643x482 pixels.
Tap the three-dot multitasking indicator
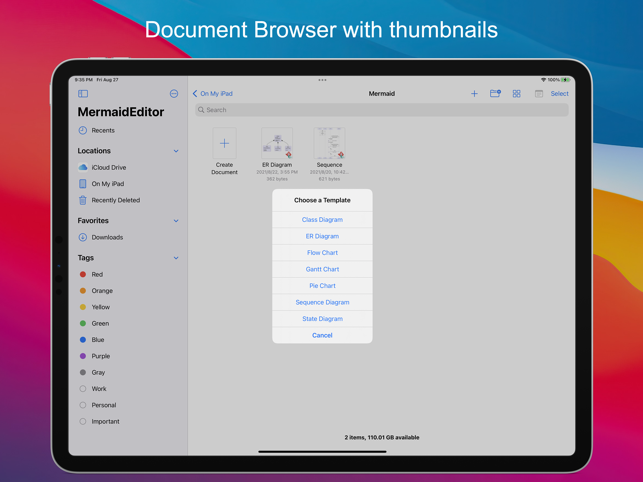pyautogui.click(x=322, y=80)
